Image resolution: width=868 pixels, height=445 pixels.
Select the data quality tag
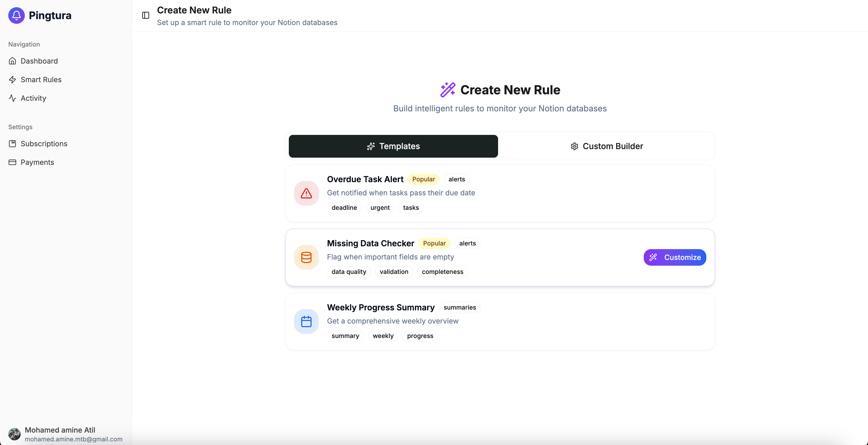(x=348, y=272)
